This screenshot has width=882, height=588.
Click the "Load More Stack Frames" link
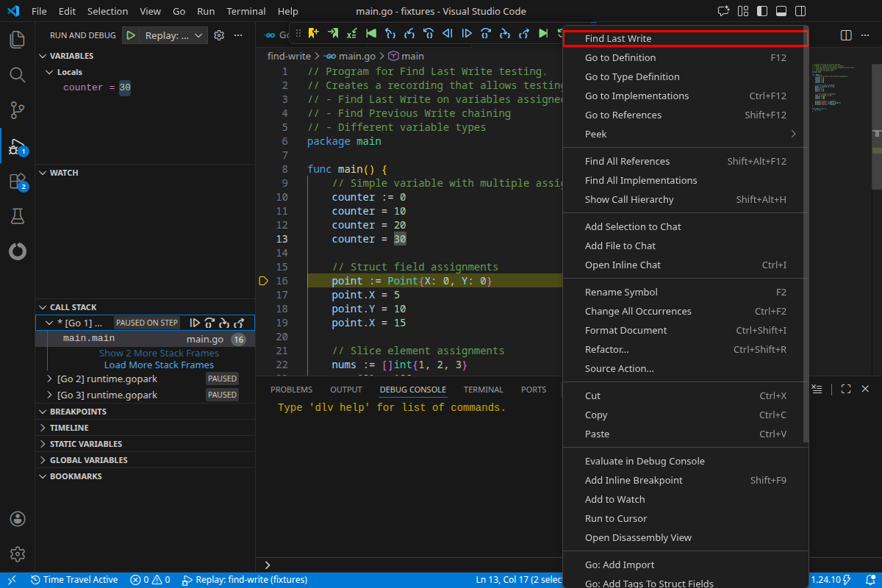tap(159, 365)
